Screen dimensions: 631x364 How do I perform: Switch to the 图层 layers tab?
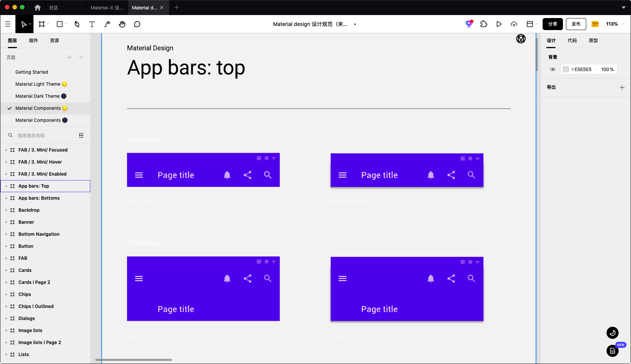pyautogui.click(x=12, y=41)
